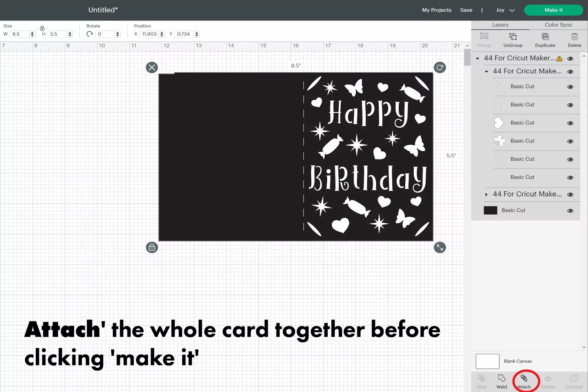Click the X position stepper arrows
The height and width of the screenshot is (392, 588).
coord(162,34)
